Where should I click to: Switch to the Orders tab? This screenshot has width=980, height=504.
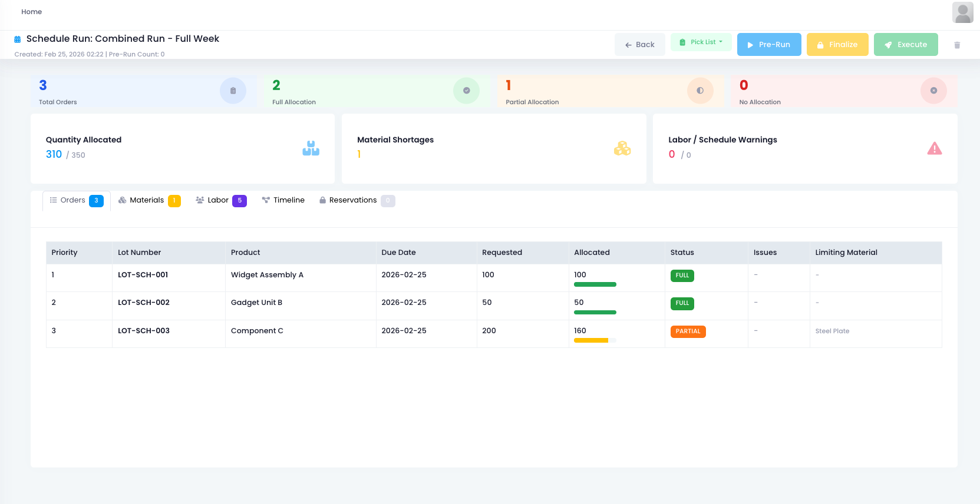(77, 201)
